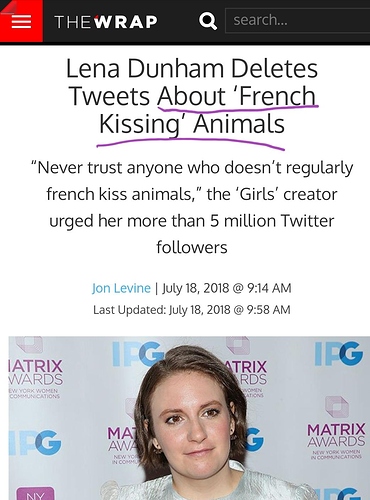Go to TheWrap home via logo
370x500 pixels.
(x=106, y=22)
